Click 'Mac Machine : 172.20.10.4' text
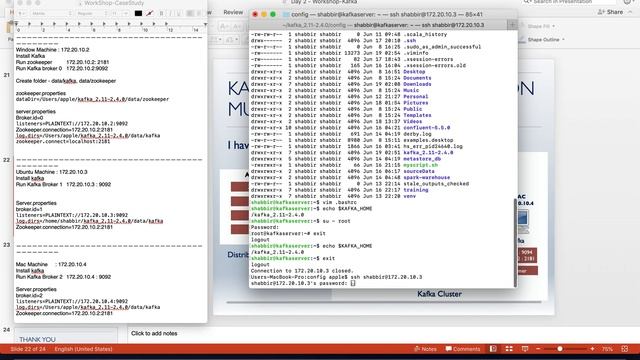640x360 pixels. point(51,264)
